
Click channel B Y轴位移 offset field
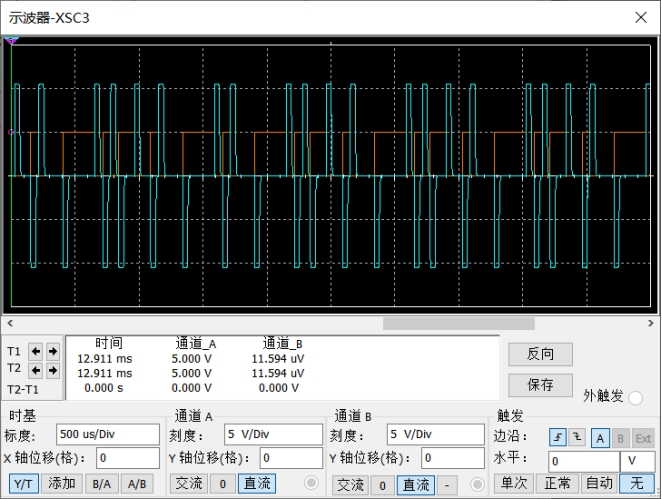coord(453,458)
